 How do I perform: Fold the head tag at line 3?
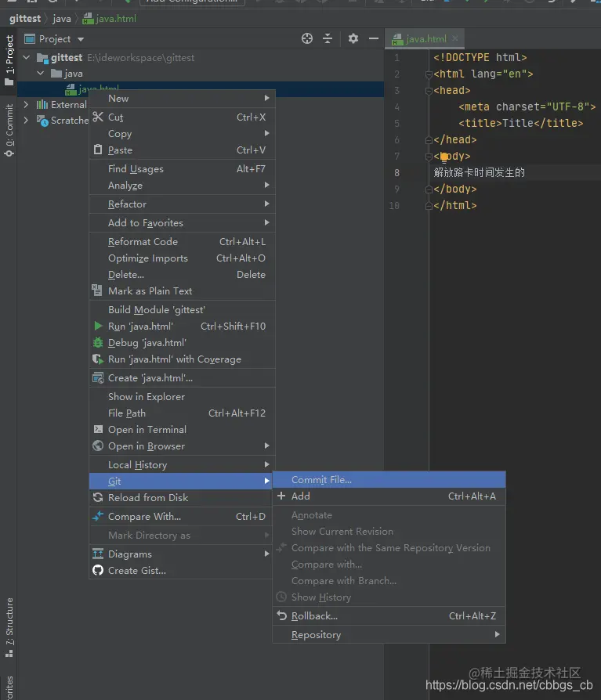click(x=429, y=91)
